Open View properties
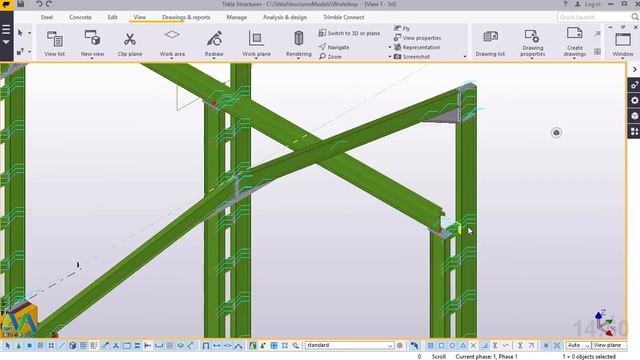640x360 pixels. click(417, 38)
